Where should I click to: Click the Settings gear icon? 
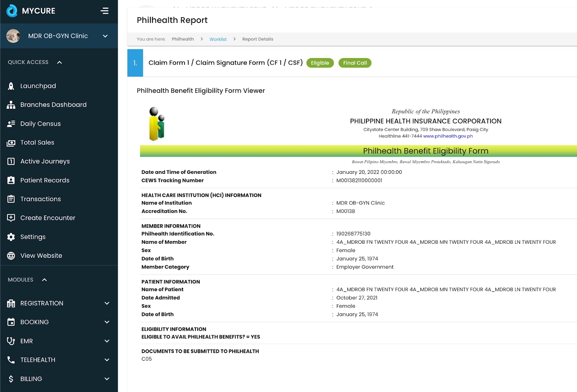[x=11, y=237]
